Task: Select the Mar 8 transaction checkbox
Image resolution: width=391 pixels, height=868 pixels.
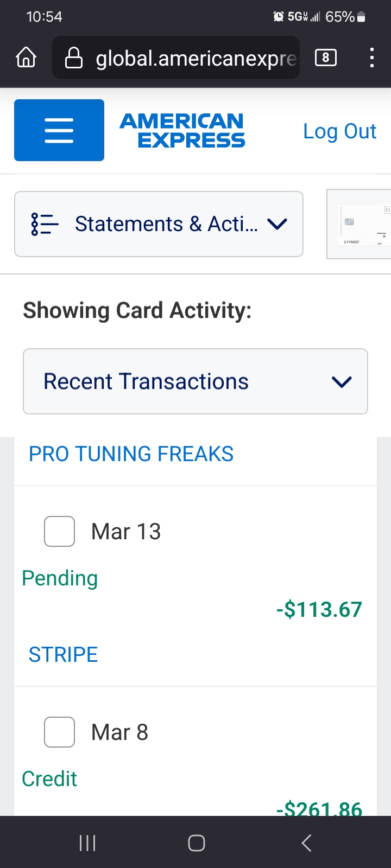Action: (x=59, y=732)
